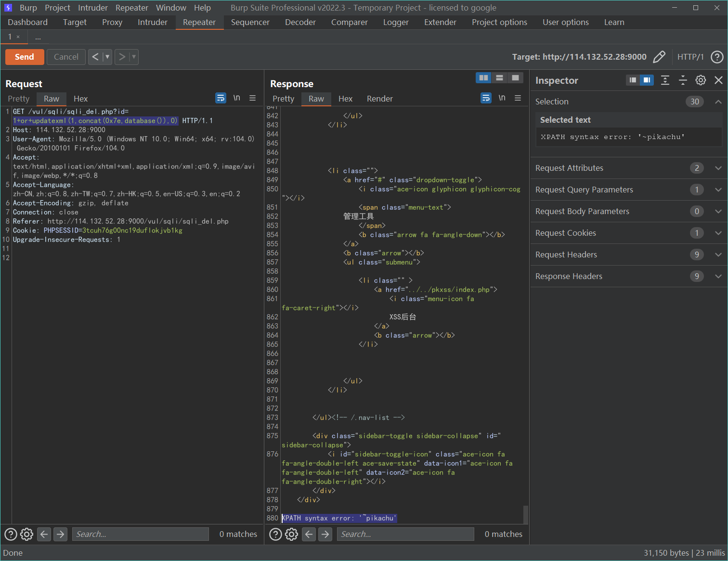Close the Inspector panel
Viewport: 728px width, 561px height.
click(x=718, y=80)
